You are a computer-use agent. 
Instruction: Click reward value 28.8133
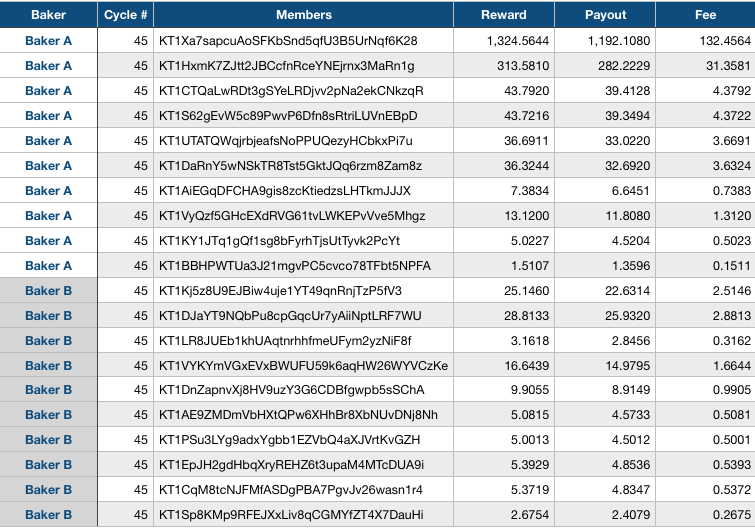pos(526,316)
